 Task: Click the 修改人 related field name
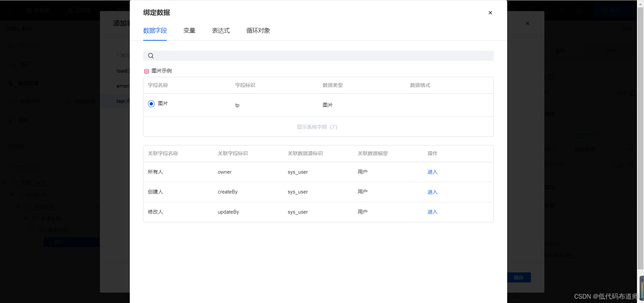155,212
